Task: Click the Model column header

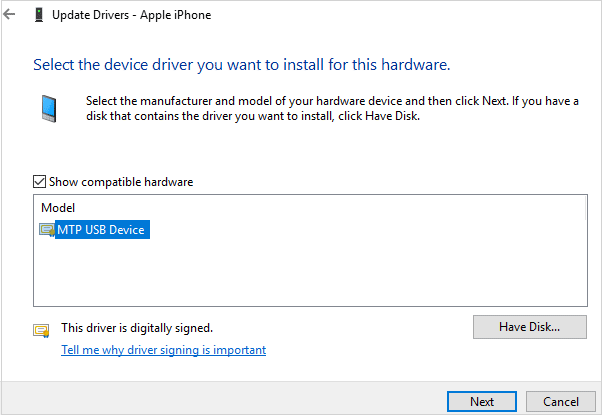Action: point(58,208)
